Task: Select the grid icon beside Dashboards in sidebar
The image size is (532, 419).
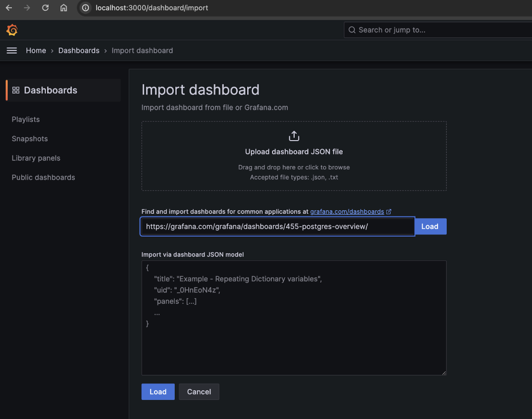Action: [x=16, y=89]
